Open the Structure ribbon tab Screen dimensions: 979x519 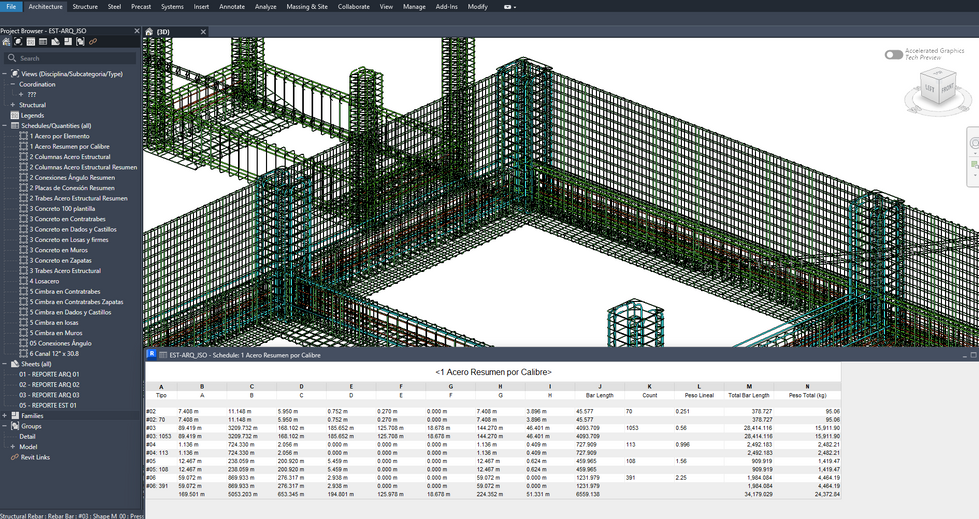(85, 6)
